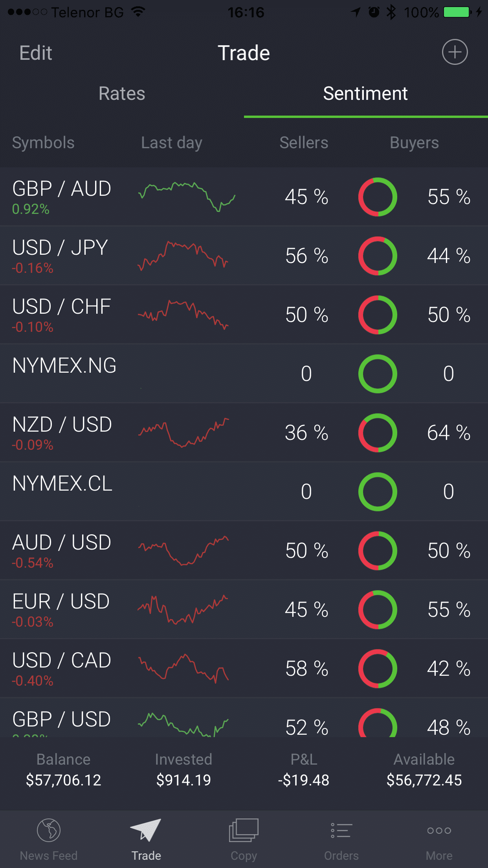Tap the Copy stacked-pages icon
488x868 pixels.
pyautogui.click(x=244, y=830)
